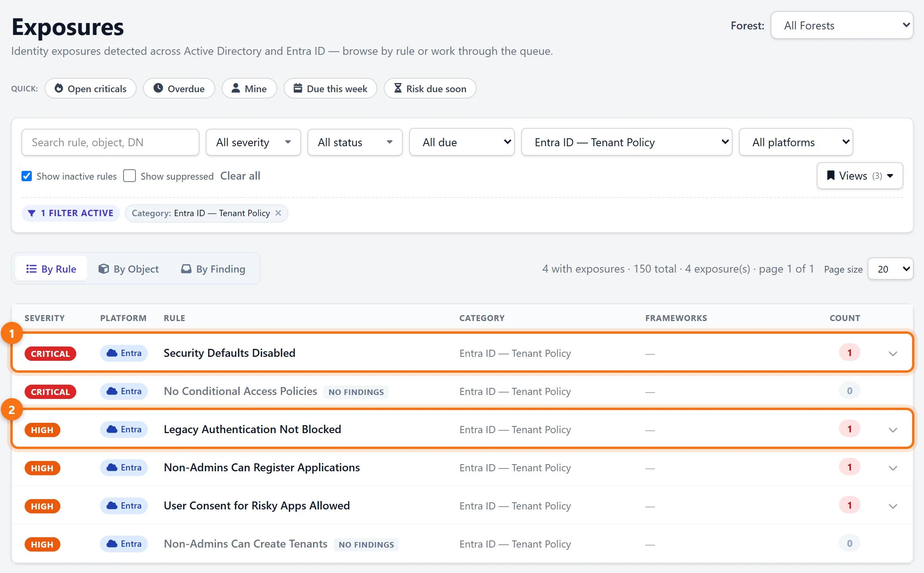The image size is (924, 573).
Task: Uncheck Show inactive rules
Action: 27,176
